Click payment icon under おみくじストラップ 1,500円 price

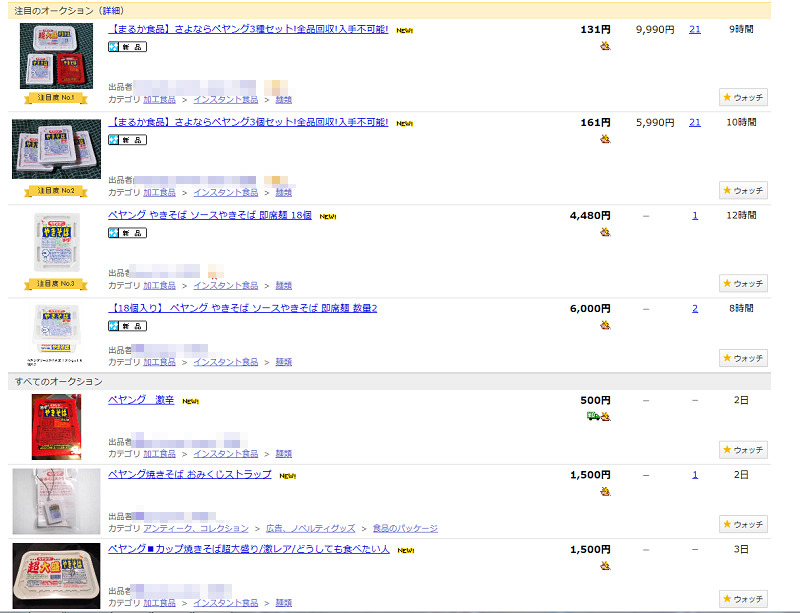pos(605,492)
